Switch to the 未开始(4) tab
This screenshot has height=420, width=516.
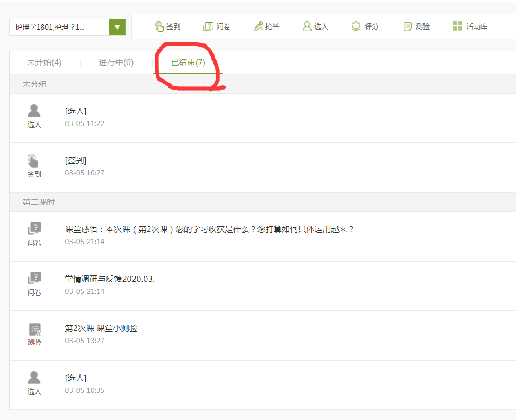[45, 62]
